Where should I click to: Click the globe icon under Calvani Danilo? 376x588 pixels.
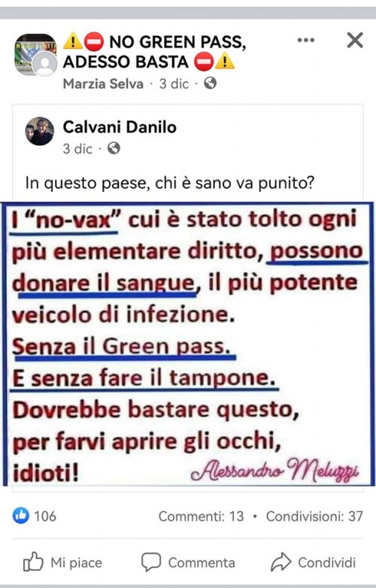[114, 148]
